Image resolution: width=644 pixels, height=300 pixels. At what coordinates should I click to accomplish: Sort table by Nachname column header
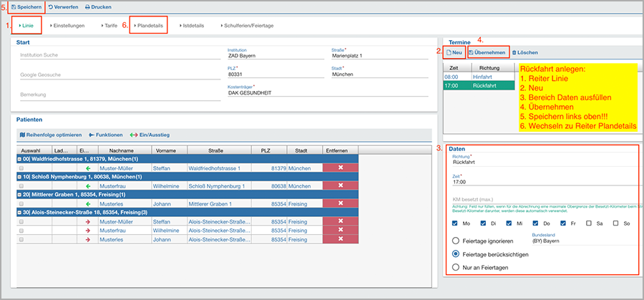[125, 150]
